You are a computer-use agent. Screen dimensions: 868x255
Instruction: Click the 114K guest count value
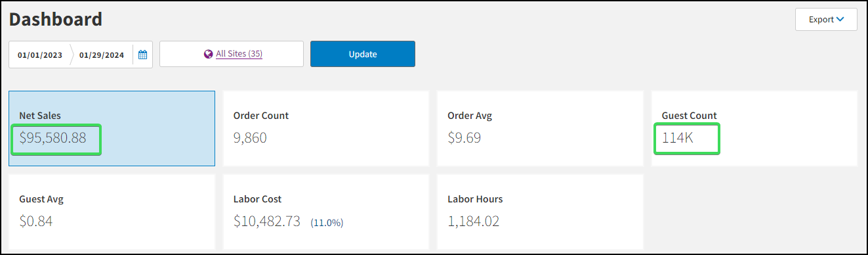point(678,138)
